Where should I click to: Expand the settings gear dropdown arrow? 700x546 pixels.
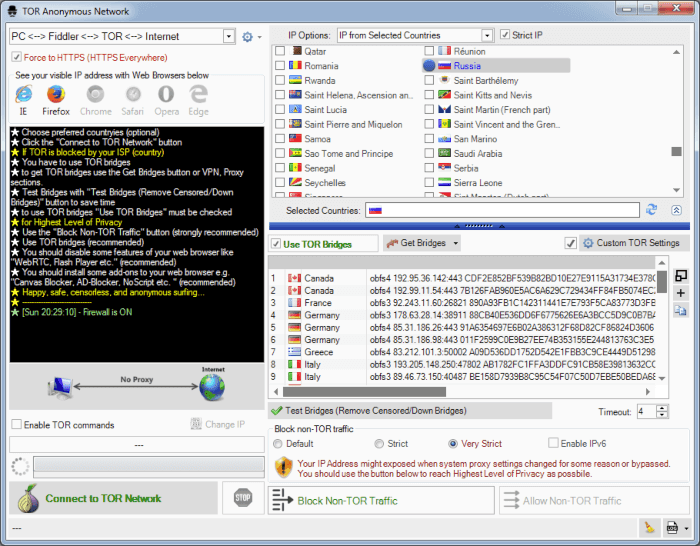(x=259, y=37)
